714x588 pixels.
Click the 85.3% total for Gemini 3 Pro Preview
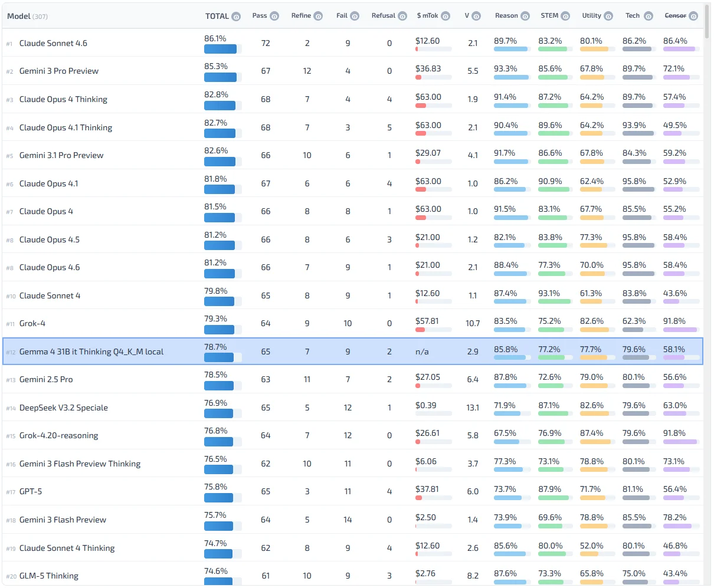click(x=216, y=66)
